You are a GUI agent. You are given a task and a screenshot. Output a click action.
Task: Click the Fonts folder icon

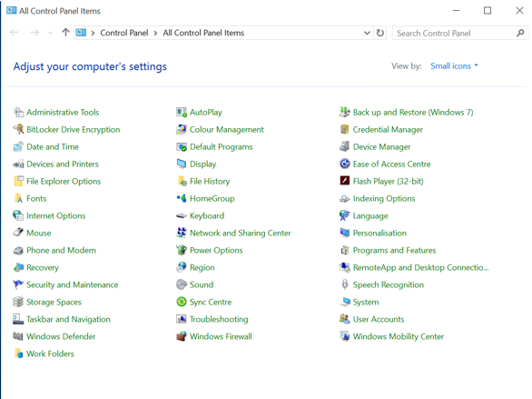click(18, 198)
